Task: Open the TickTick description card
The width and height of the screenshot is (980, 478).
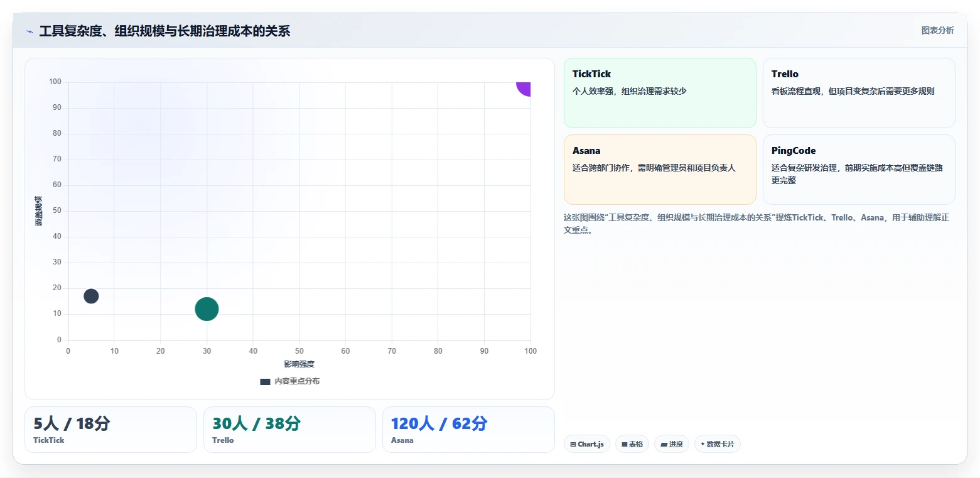Action: [660, 93]
